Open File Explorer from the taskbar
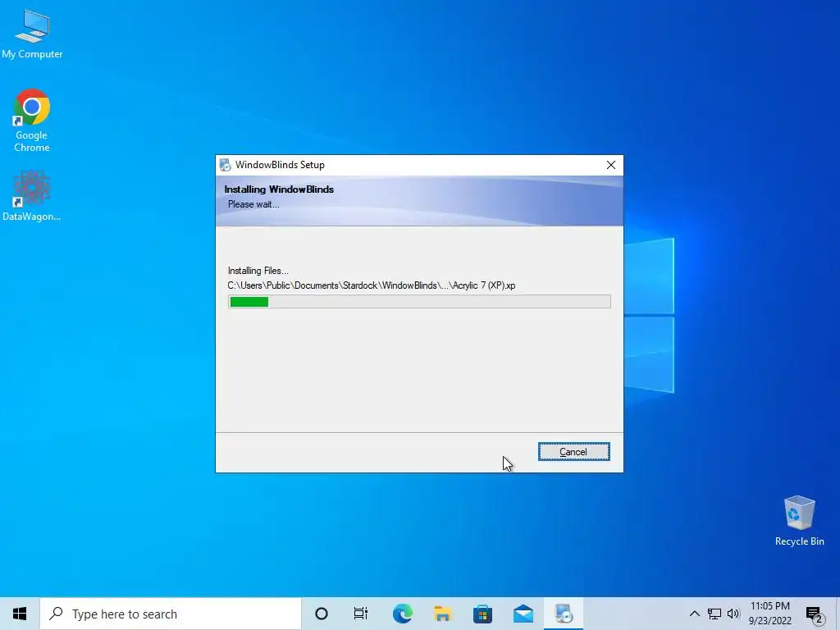This screenshot has width=840, height=630. (442, 614)
